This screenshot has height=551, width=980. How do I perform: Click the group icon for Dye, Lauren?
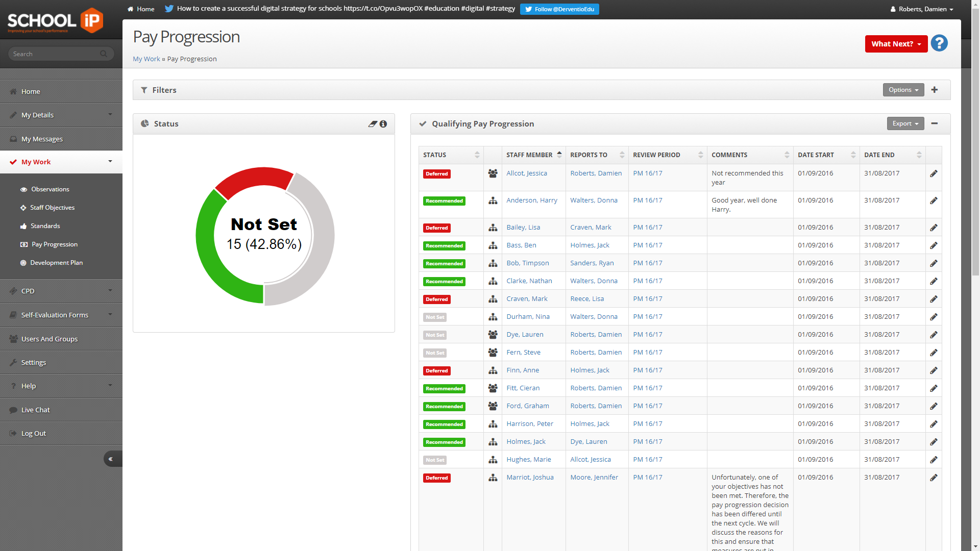coord(493,335)
